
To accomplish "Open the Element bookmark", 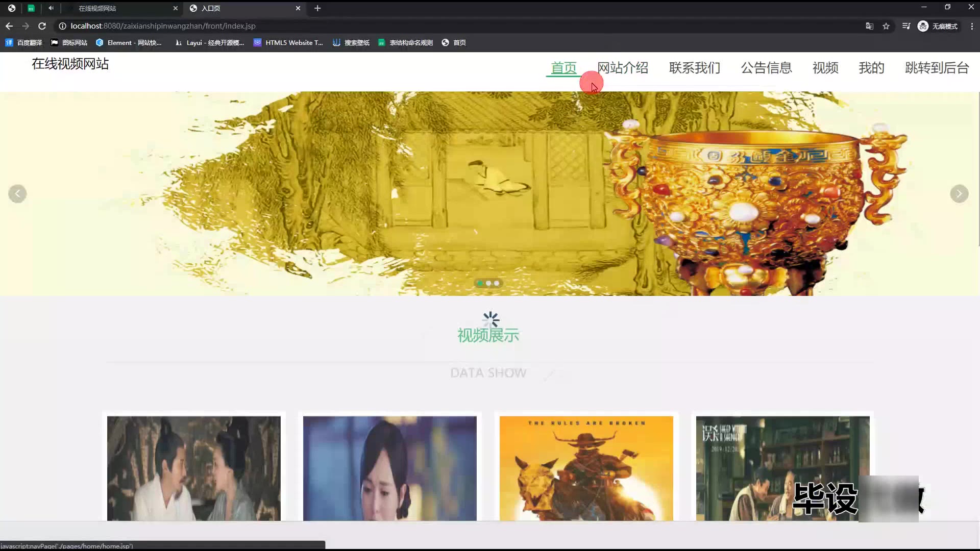I will pyautogui.click(x=129, y=43).
